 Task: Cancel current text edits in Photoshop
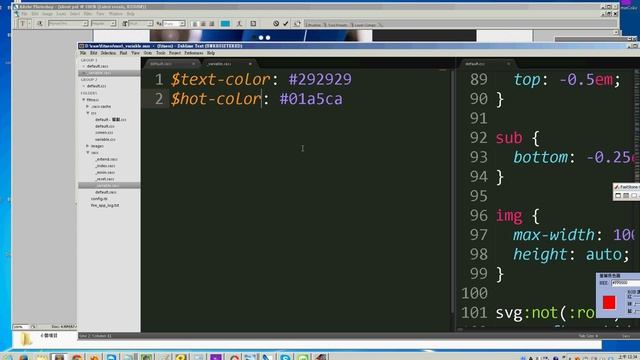(276, 24)
